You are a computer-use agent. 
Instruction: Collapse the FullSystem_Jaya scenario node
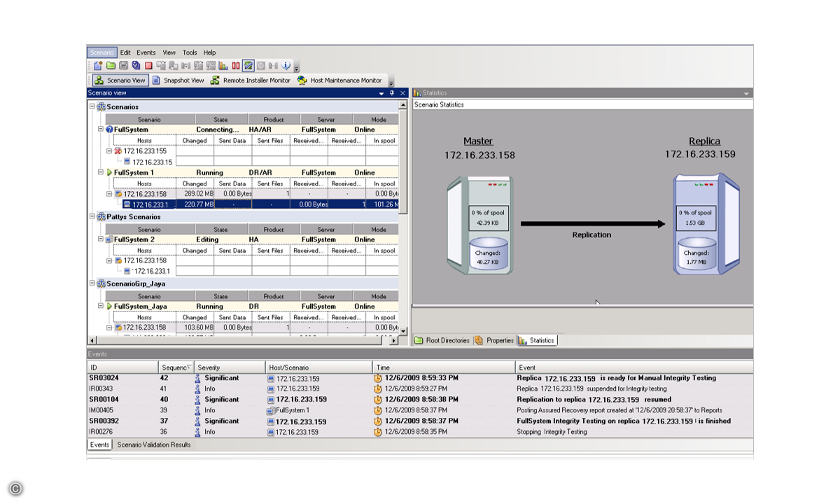(x=101, y=307)
